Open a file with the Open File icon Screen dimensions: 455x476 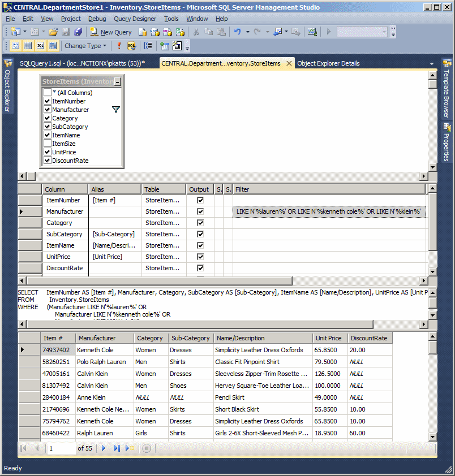(x=53, y=32)
